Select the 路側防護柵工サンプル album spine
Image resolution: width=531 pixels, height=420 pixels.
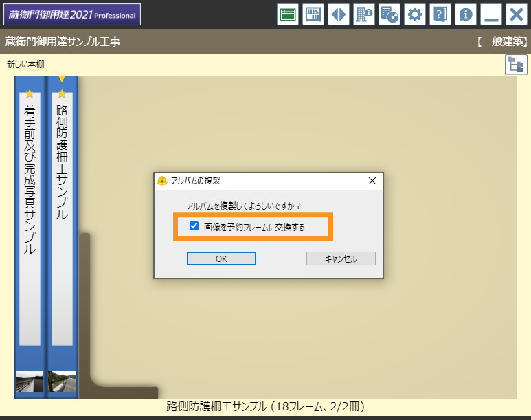(62, 220)
